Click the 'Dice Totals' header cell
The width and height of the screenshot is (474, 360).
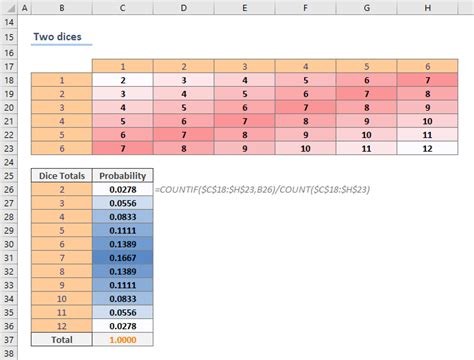(x=62, y=176)
